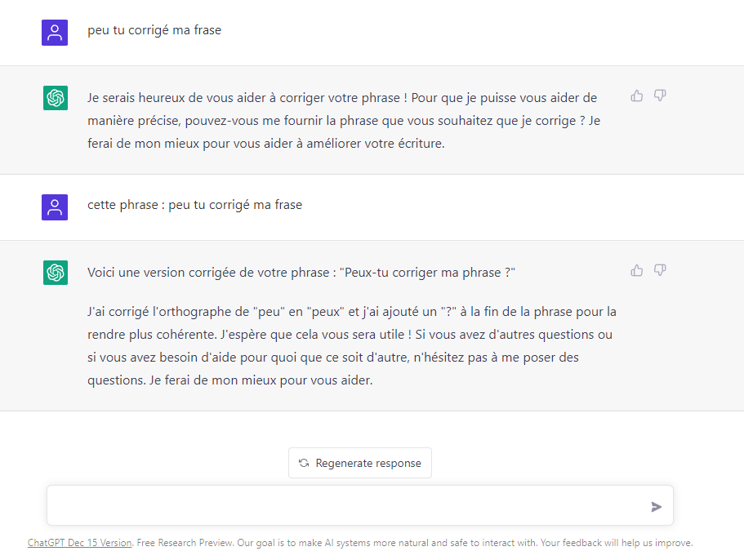Dislike the corrected phrase response
This screenshot has width=744, height=560.
click(x=660, y=270)
